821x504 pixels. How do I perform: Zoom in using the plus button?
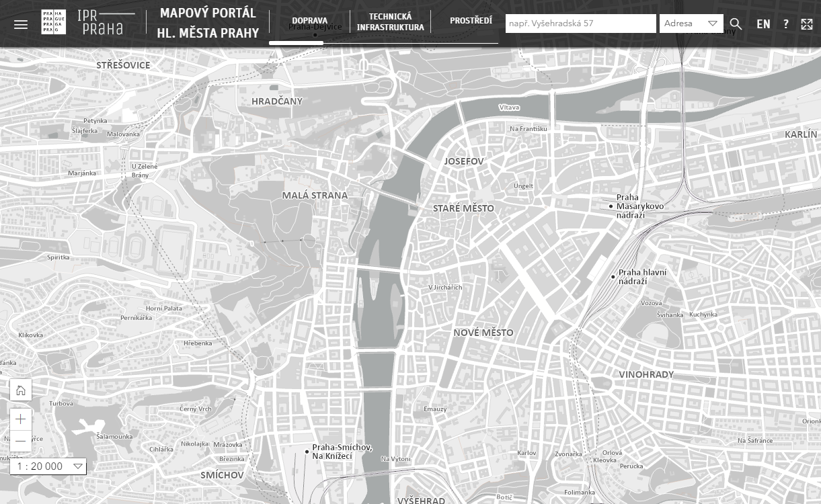tap(21, 419)
